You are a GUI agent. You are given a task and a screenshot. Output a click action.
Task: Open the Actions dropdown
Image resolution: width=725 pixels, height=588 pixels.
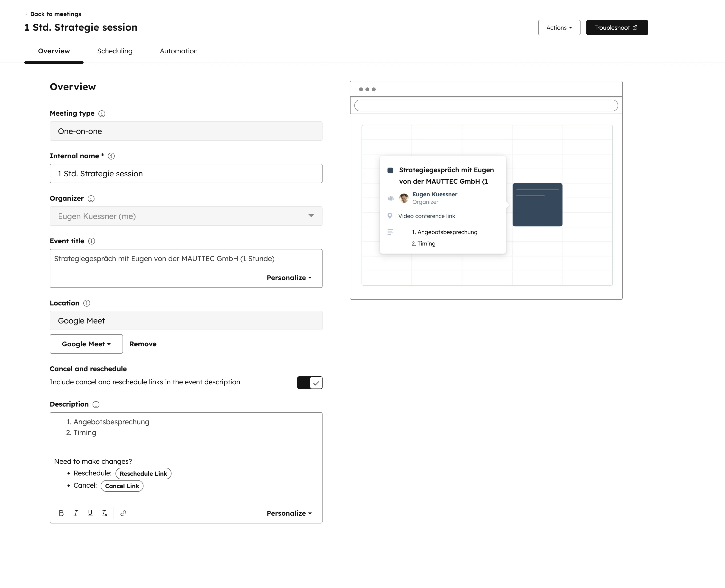click(x=559, y=28)
